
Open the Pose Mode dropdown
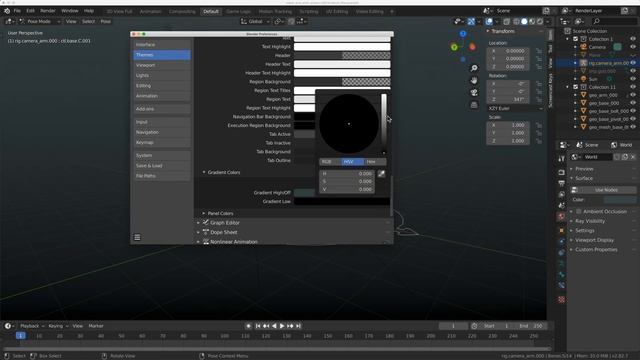(x=40, y=22)
